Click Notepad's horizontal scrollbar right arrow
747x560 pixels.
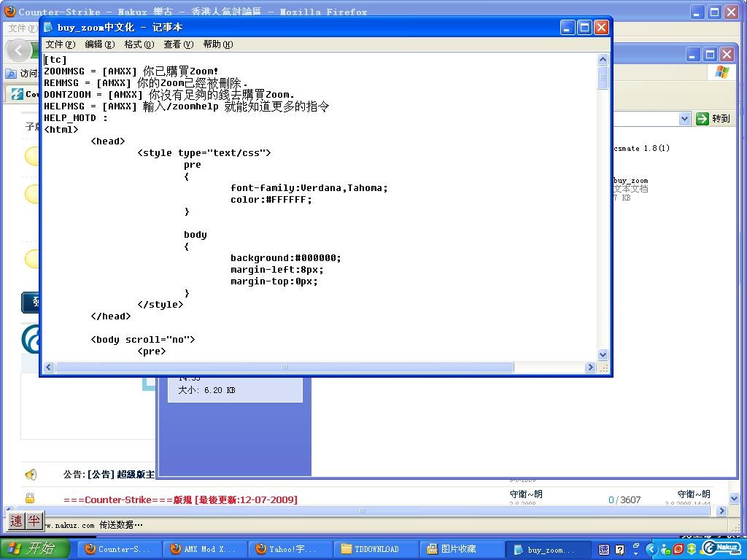tap(590, 367)
